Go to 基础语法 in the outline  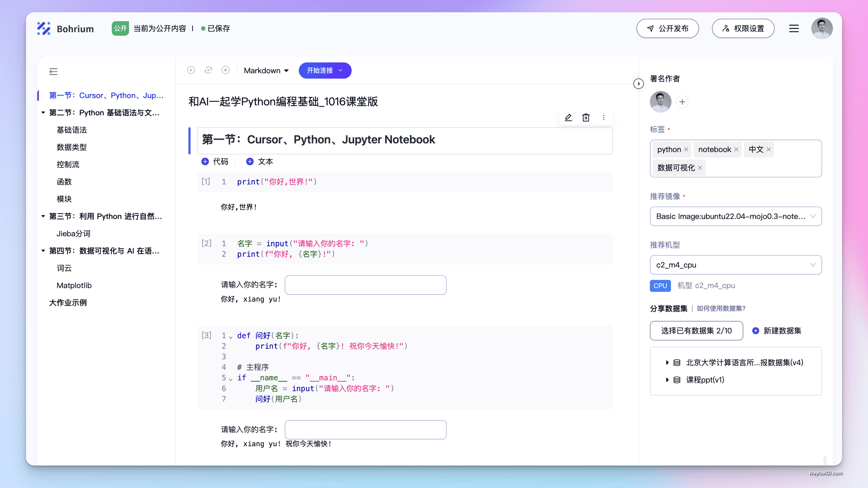(71, 130)
